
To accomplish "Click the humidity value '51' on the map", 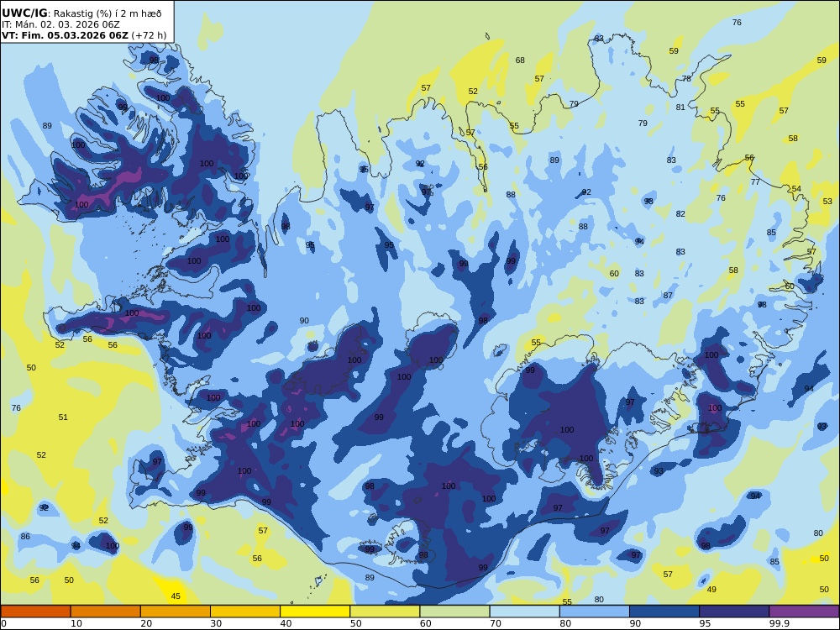I will tap(63, 417).
